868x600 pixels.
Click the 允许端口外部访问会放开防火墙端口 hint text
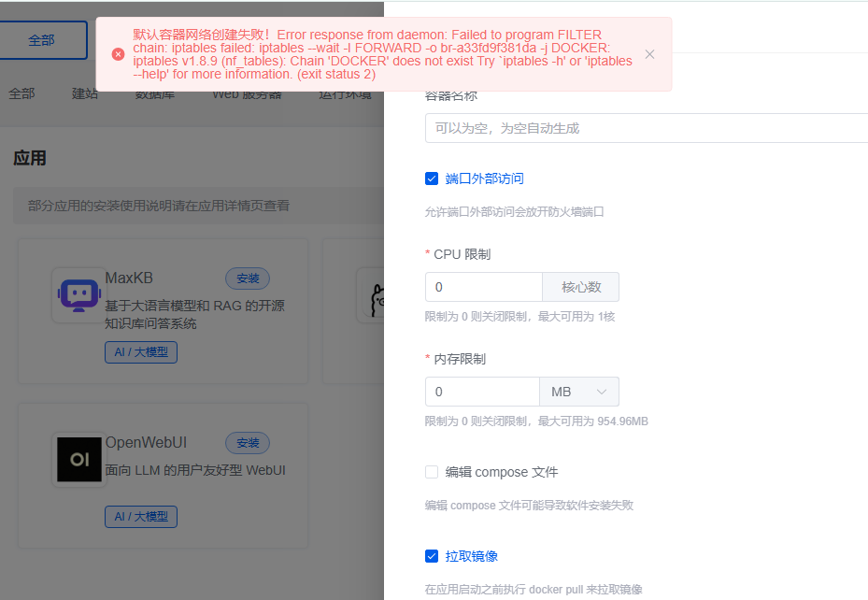(514, 211)
